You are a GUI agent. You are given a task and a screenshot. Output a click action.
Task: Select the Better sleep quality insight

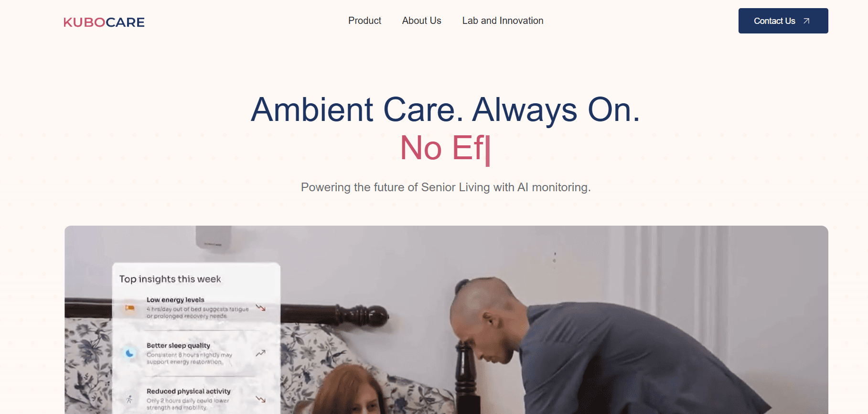tap(196, 353)
